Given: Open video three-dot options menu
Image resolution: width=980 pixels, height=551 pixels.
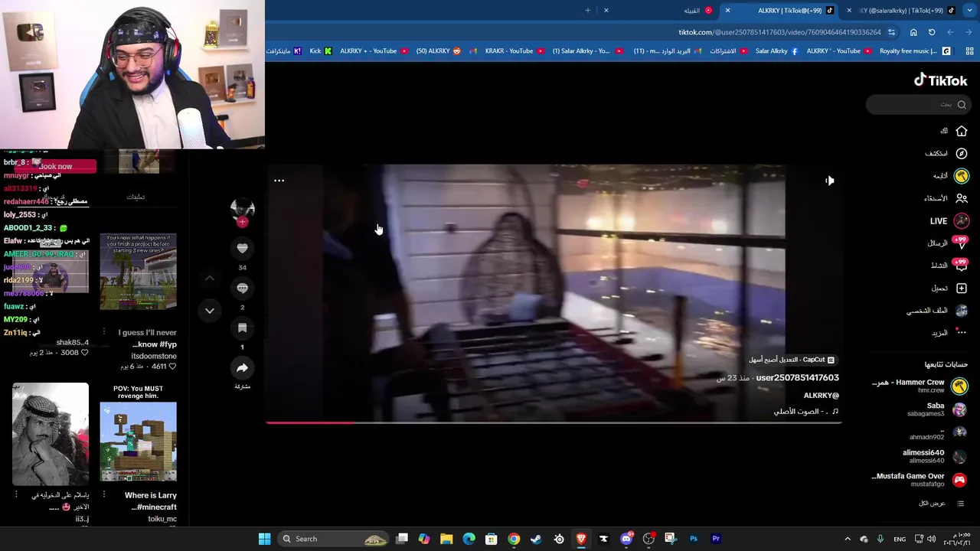Looking at the screenshot, I should 279,181.
